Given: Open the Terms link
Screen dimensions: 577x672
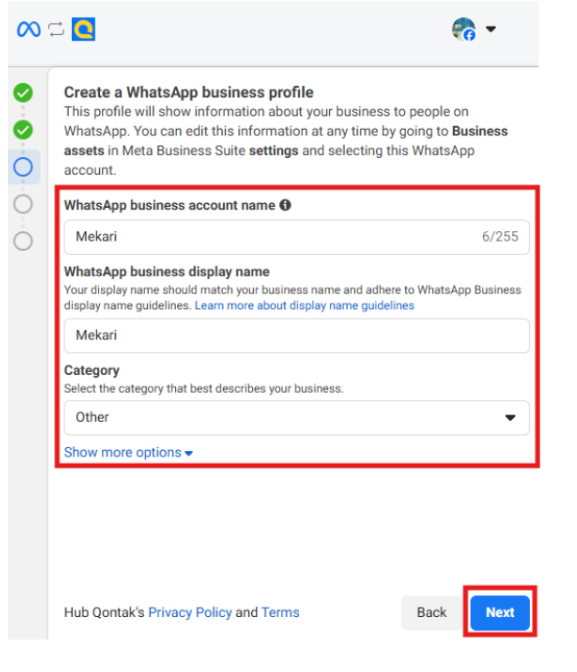Looking at the screenshot, I should tap(280, 612).
